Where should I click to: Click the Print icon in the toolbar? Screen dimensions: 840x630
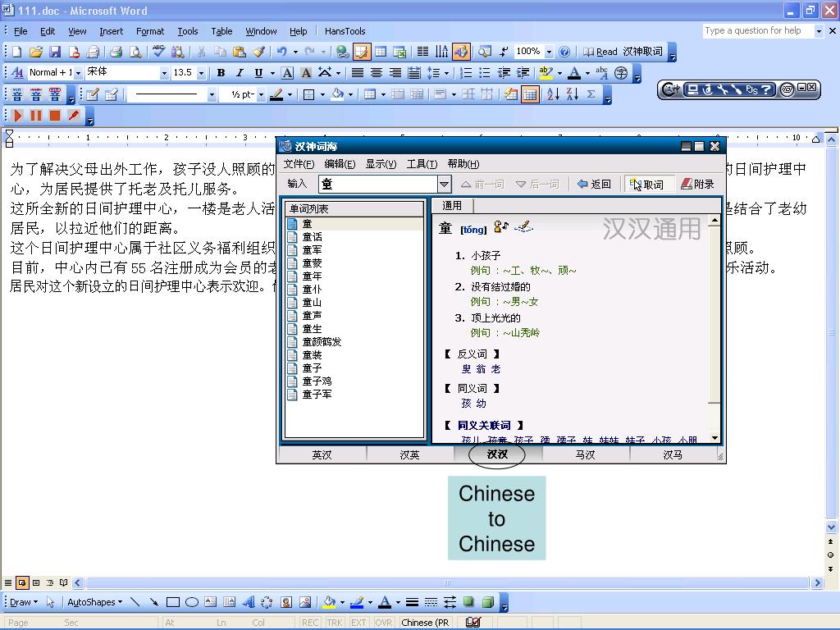tap(116, 52)
